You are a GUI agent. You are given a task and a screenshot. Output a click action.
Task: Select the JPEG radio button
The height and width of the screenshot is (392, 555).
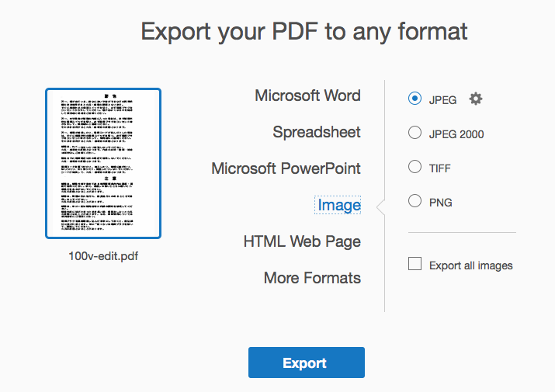click(415, 99)
